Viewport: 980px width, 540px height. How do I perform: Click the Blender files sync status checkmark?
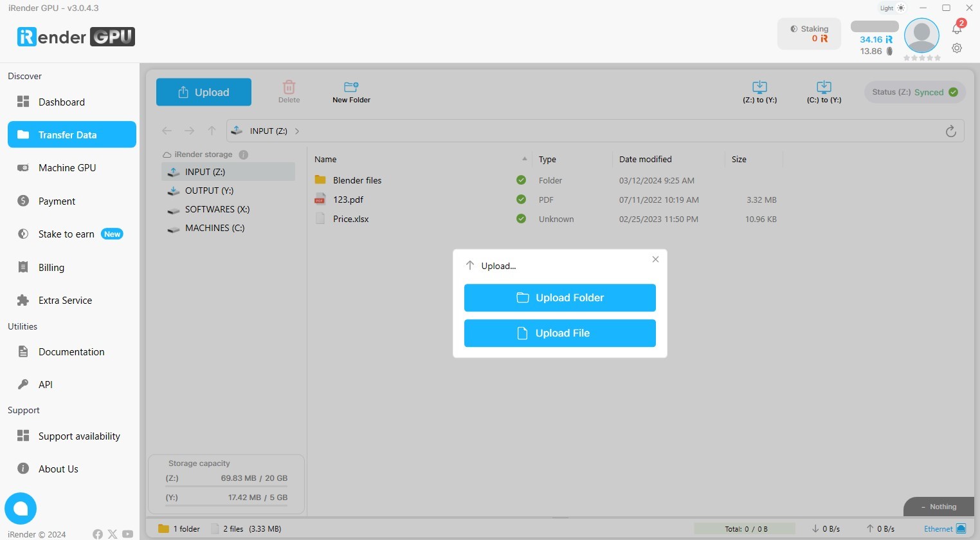pyautogui.click(x=522, y=180)
